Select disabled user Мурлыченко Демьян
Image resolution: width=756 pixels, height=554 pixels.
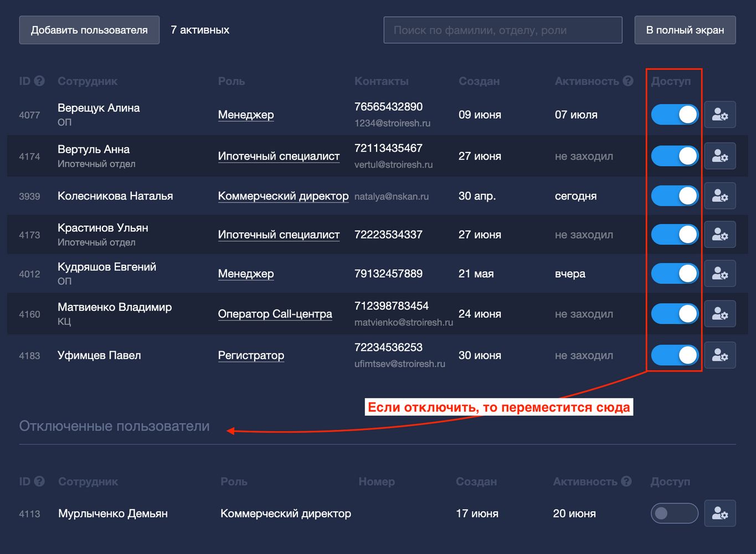coord(113,514)
